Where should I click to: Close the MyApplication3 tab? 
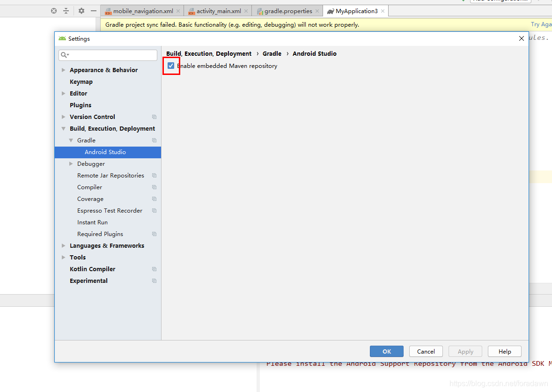tap(383, 11)
